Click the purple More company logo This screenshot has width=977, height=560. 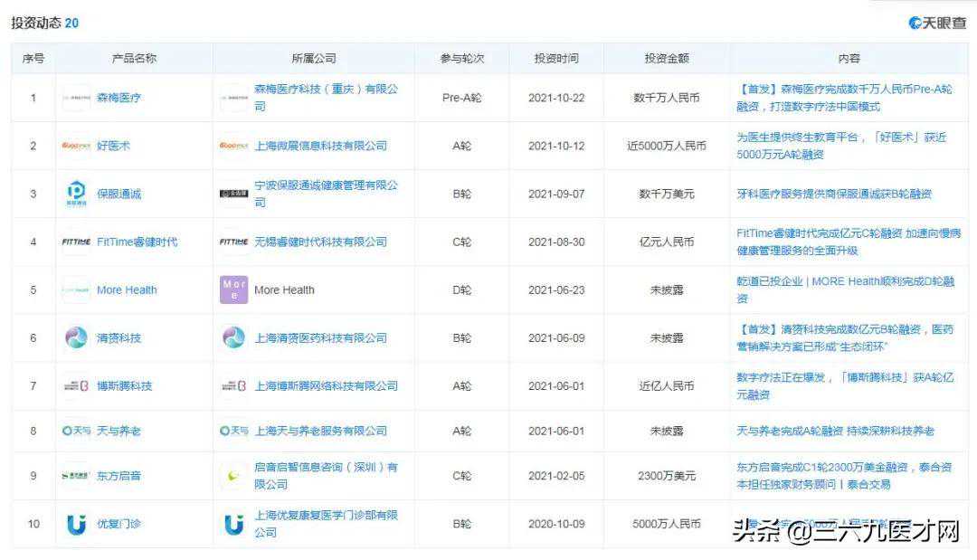pyautogui.click(x=233, y=289)
